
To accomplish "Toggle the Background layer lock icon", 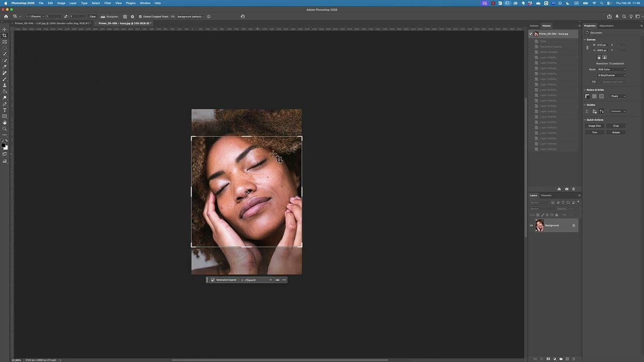I will [574, 225].
